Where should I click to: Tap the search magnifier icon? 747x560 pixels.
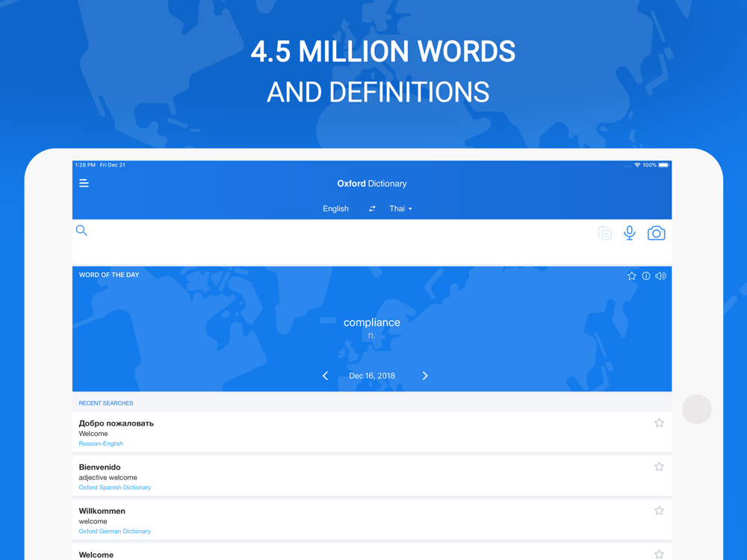click(x=81, y=231)
